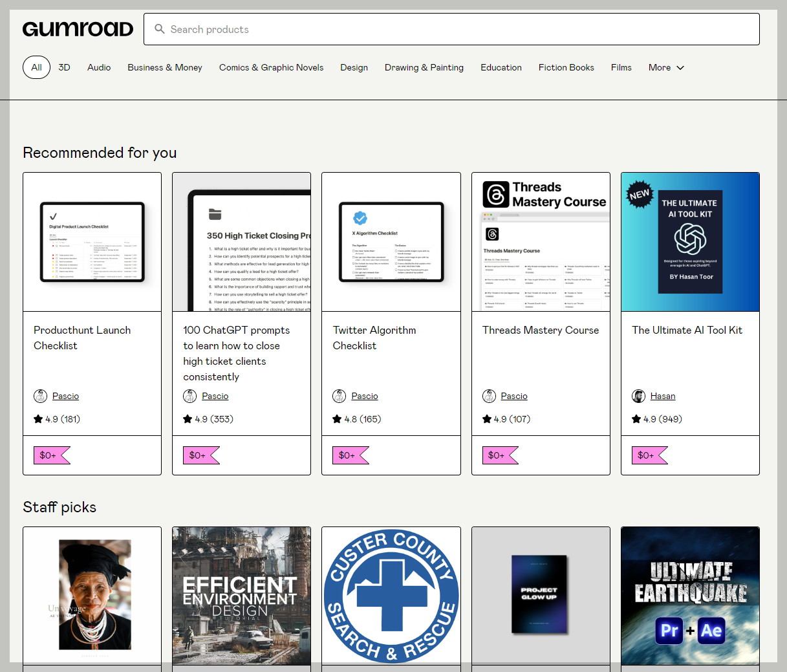
Task: Click the Staff picks heading
Action: [59, 507]
